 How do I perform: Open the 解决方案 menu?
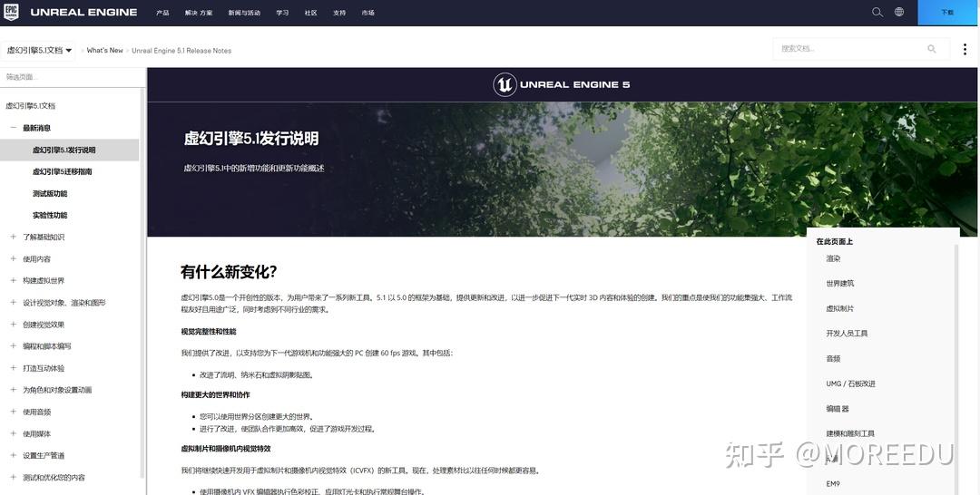[199, 13]
